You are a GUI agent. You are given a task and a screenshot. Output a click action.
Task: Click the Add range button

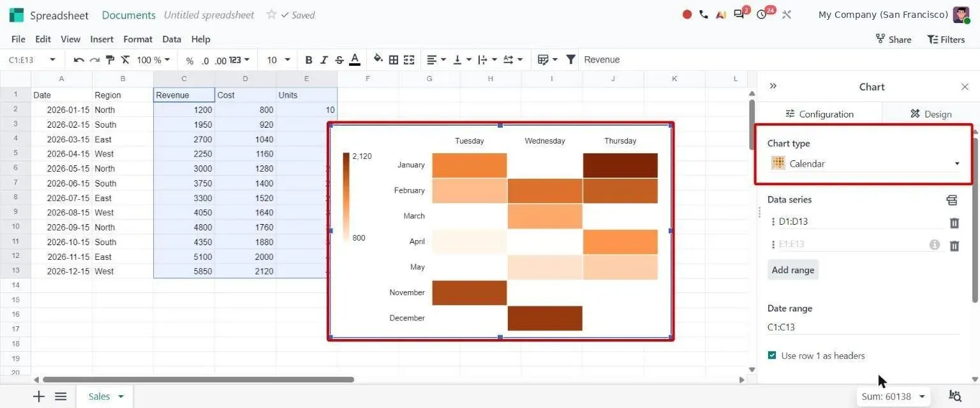793,269
